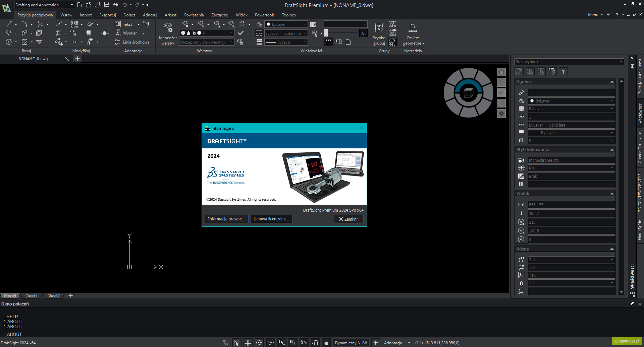Open Menedżer warstw layer manager
The height and width of the screenshot is (347, 644).
coord(168,33)
